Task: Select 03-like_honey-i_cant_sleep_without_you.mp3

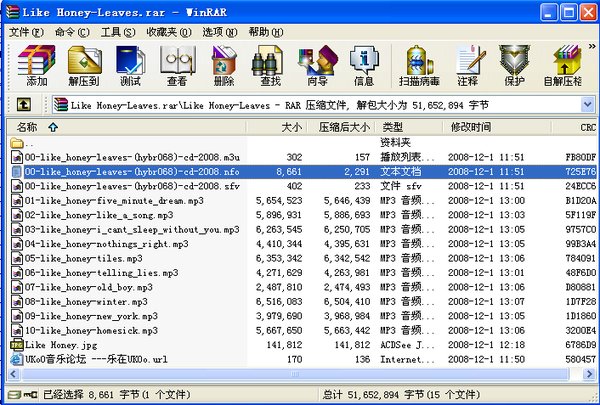Action: (x=132, y=229)
